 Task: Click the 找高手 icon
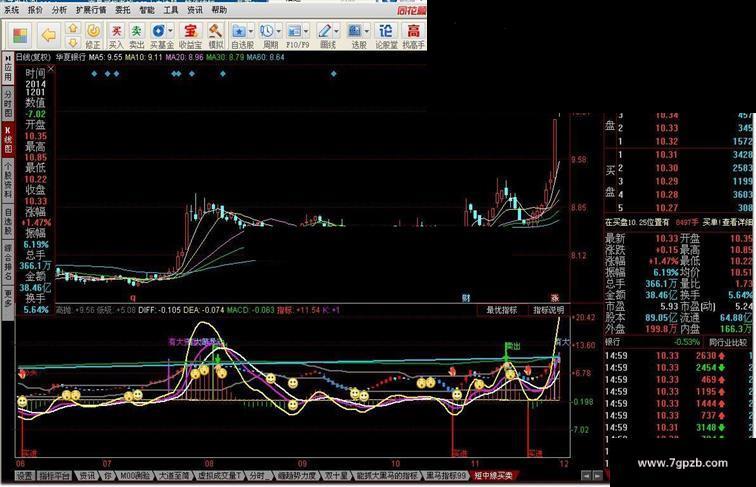(x=413, y=36)
